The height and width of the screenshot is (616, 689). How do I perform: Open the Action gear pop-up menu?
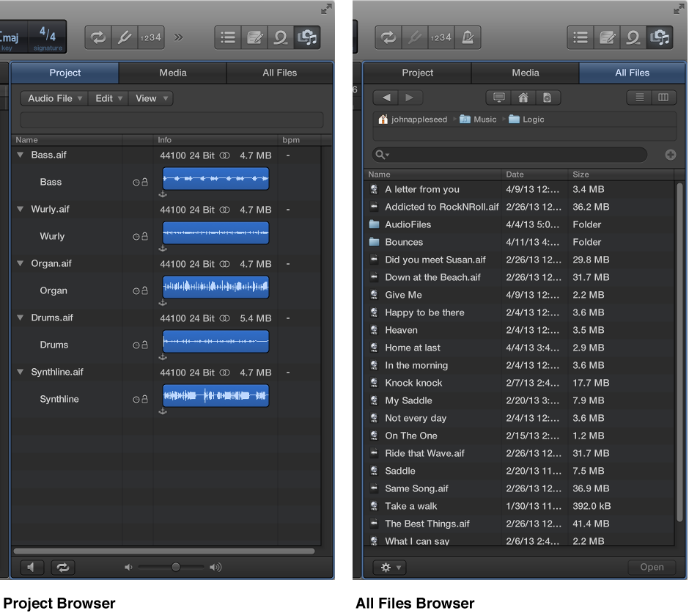tap(389, 567)
